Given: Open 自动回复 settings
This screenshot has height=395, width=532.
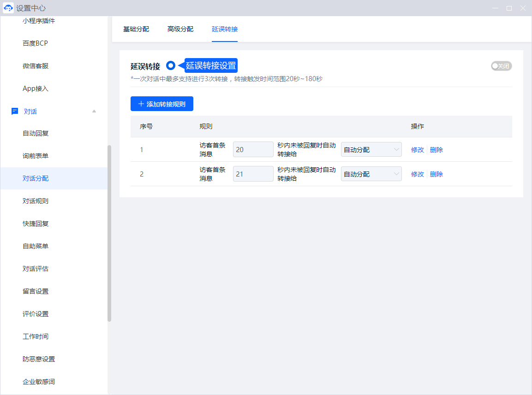Looking at the screenshot, I should [36, 133].
